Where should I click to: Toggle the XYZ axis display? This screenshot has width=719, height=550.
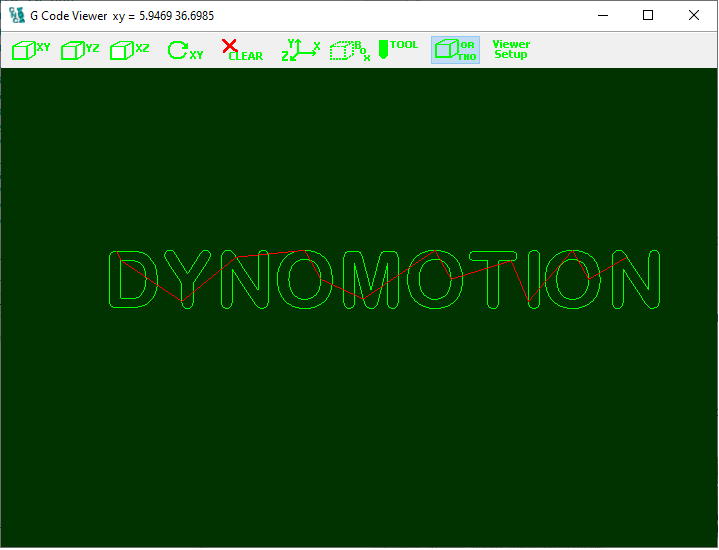click(x=300, y=50)
